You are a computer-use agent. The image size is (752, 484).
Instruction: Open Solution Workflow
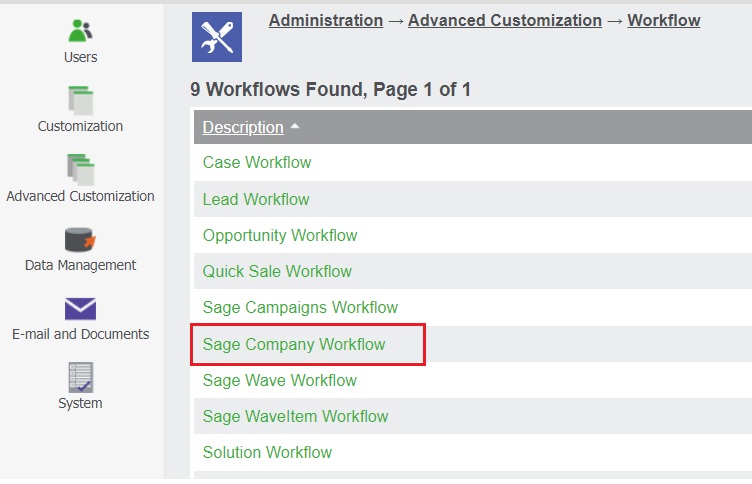(x=267, y=452)
